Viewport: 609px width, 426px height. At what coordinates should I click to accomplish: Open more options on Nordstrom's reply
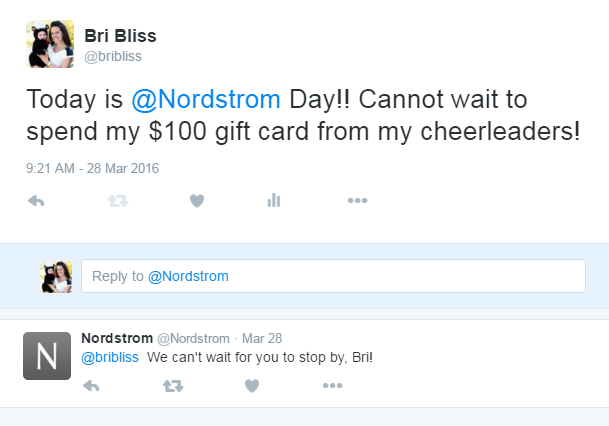332,385
